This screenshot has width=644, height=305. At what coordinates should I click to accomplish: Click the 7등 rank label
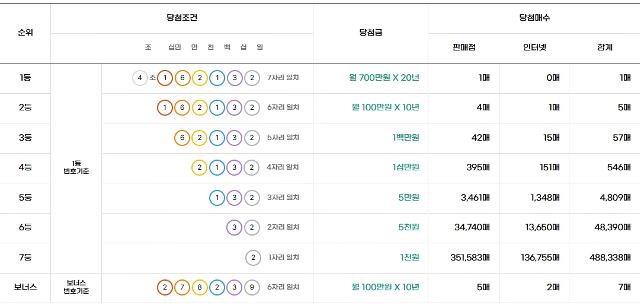pyautogui.click(x=25, y=258)
